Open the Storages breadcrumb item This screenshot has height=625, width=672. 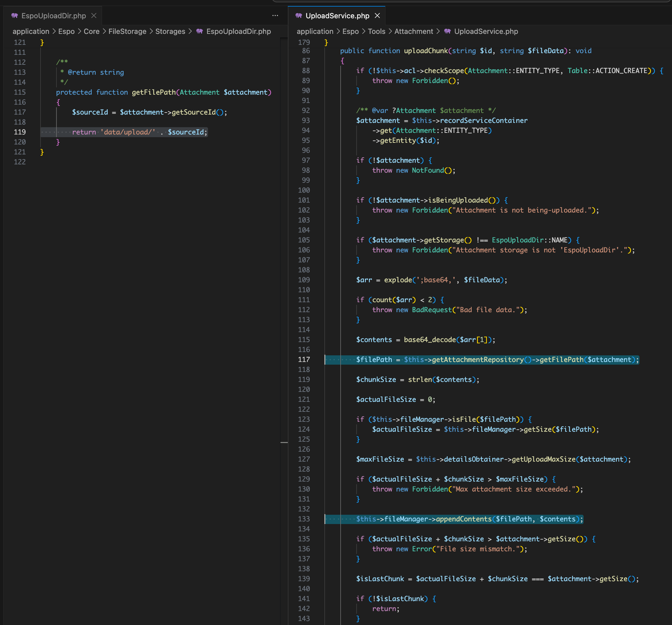(170, 32)
